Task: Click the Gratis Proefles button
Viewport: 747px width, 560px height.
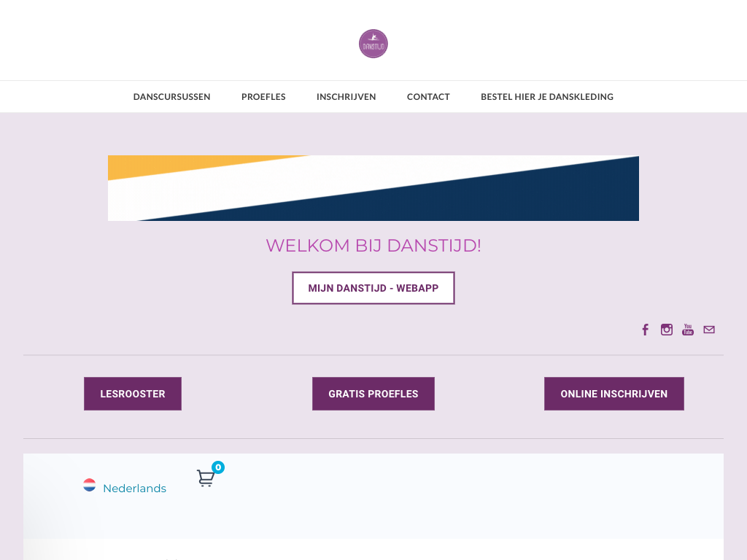Action: point(373,394)
